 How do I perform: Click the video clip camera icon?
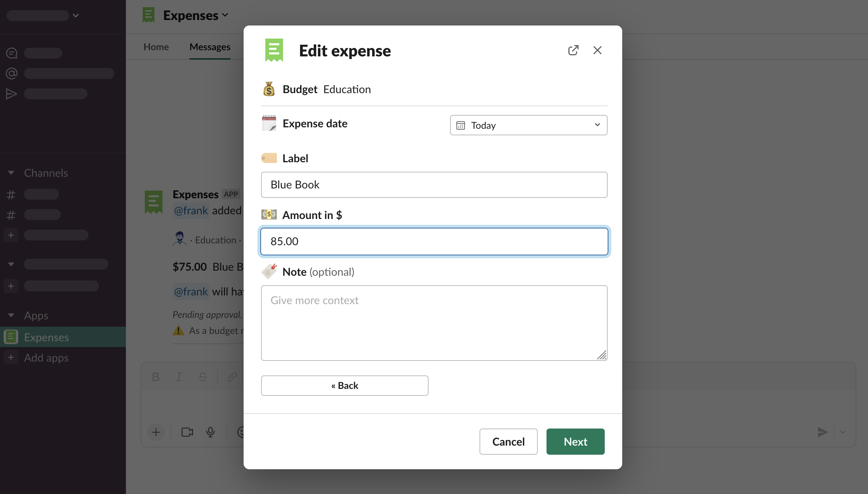coord(187,432)
